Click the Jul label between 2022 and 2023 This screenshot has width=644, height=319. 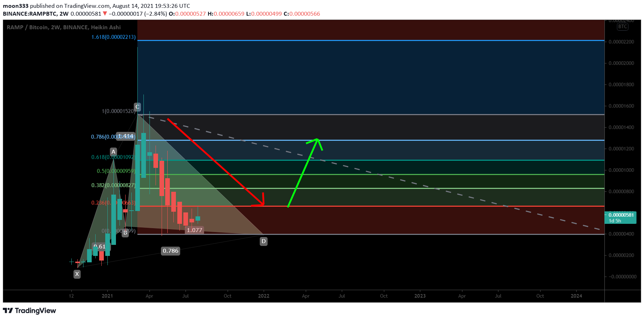point(342,296)
